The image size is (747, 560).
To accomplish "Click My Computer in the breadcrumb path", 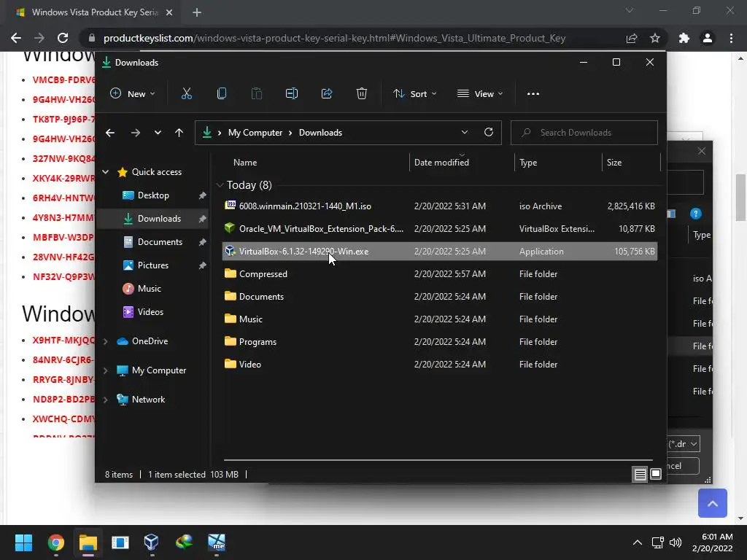I will tap(255, 133).
